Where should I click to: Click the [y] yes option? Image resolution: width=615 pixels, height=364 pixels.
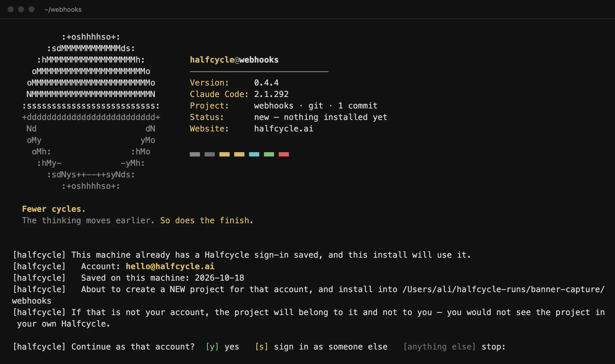222,347
